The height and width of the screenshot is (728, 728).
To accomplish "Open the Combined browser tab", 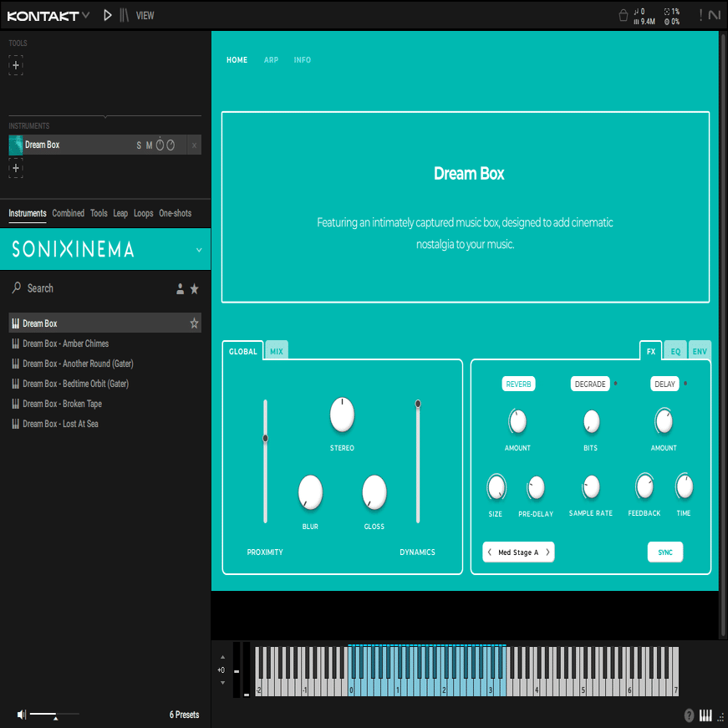I will (x=69, y=213).
